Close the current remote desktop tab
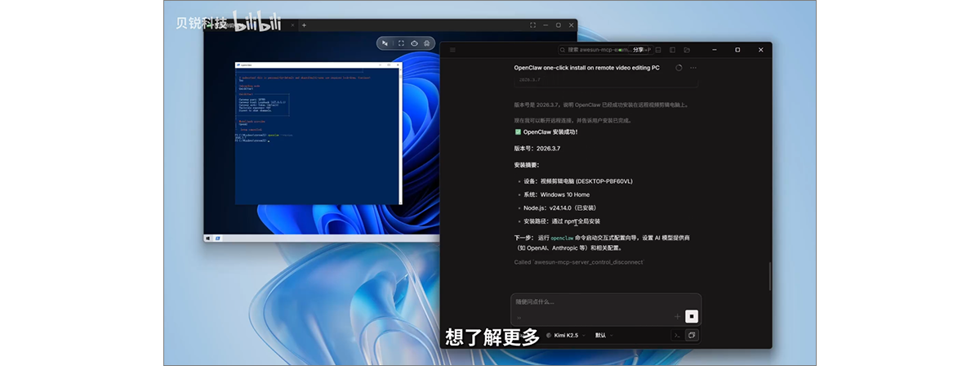Screen dimensions: 980x366 pyautogui.click(x=292, y=25)
